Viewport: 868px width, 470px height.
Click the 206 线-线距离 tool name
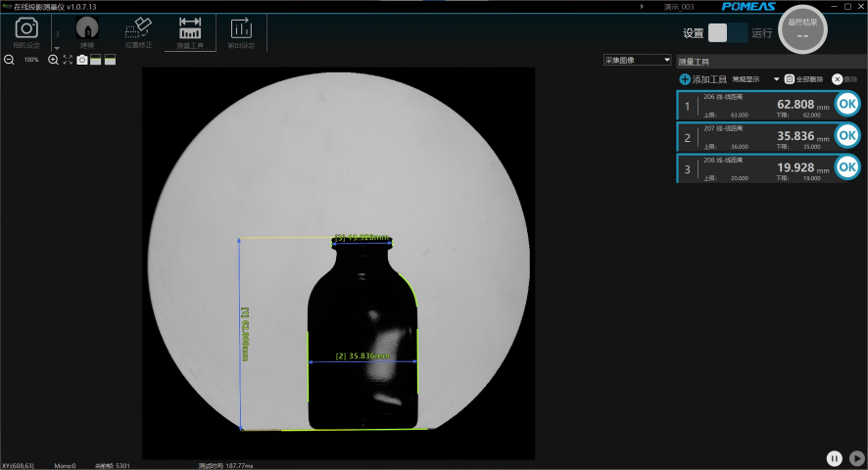[723, 97]
